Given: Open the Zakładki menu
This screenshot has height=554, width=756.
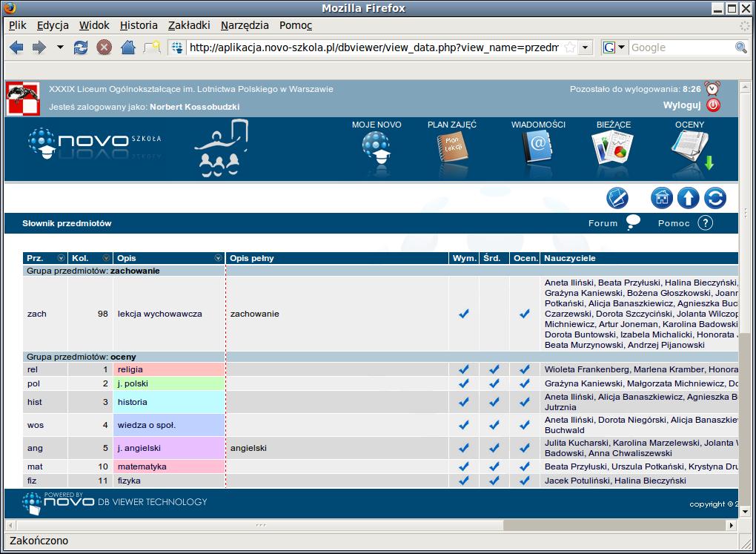Looking at the screenshot, I should click(x=189, y=25).
